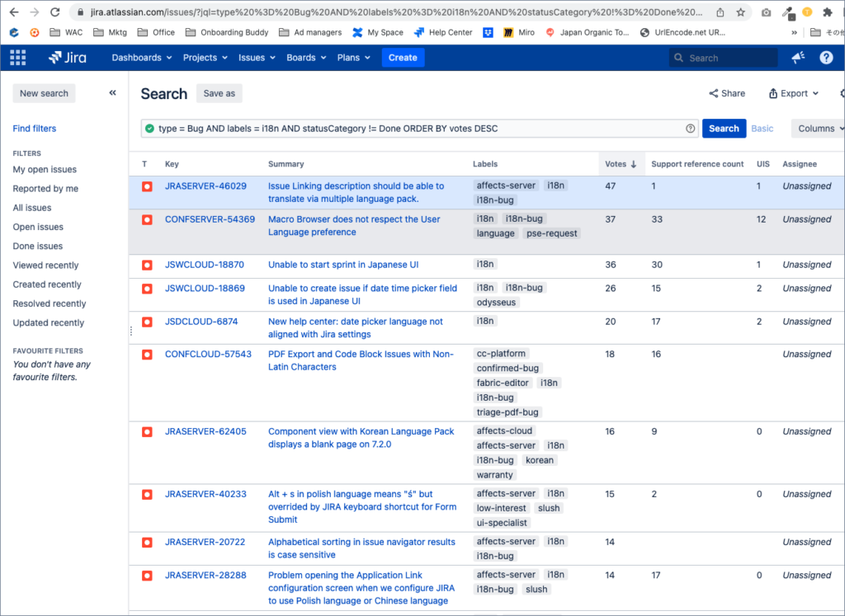This screenshot has width=845, height=616.
Task: Open the Issues dropdown menu
Action: pos(257,58)
